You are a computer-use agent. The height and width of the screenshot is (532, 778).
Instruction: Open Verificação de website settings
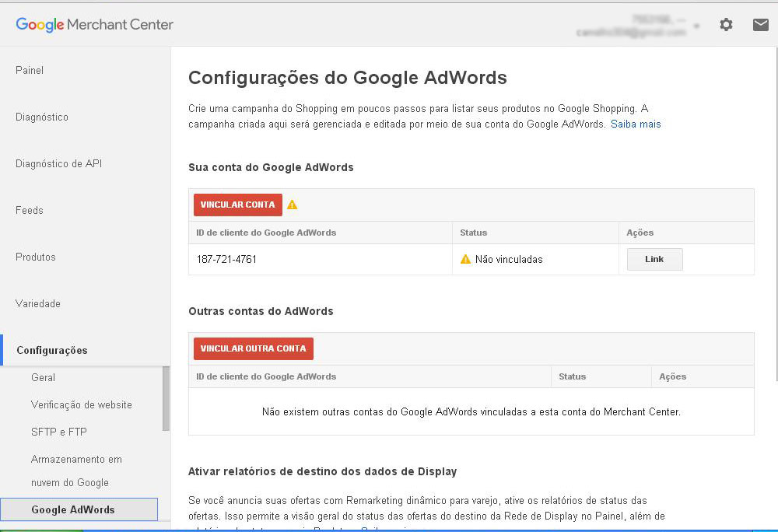click(82, 404)
